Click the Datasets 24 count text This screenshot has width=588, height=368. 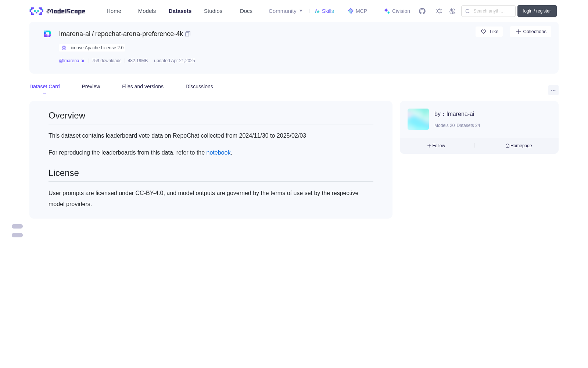click(x=468, y=125)
